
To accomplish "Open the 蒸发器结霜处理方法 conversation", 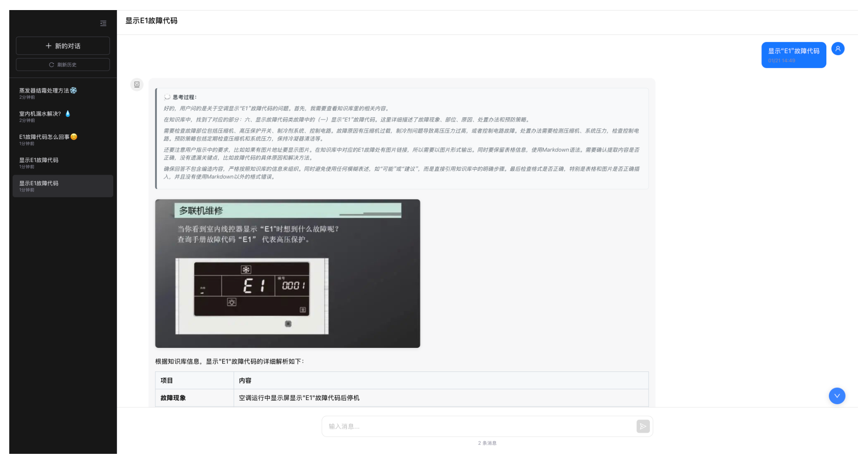I will point(63,93).
